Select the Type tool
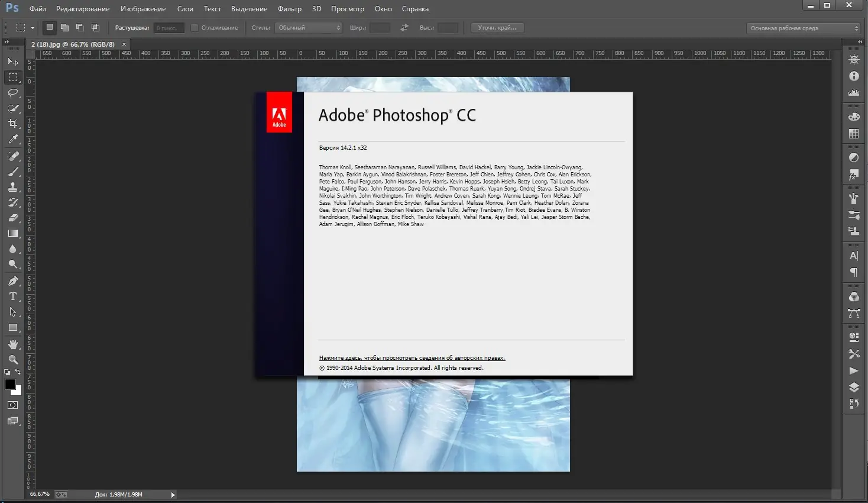 click(x=13, y=296)
